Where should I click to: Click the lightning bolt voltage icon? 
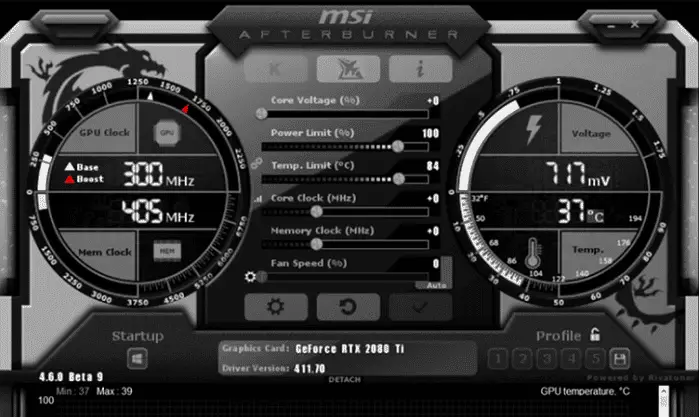click(533, 130)
